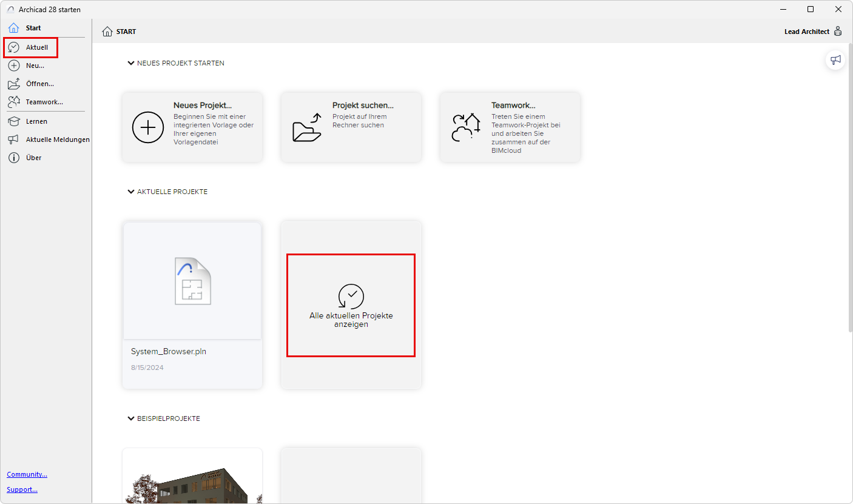Open the floating megaphone announcements button
This screenshot has height=504, width=853.
[836, 60]
